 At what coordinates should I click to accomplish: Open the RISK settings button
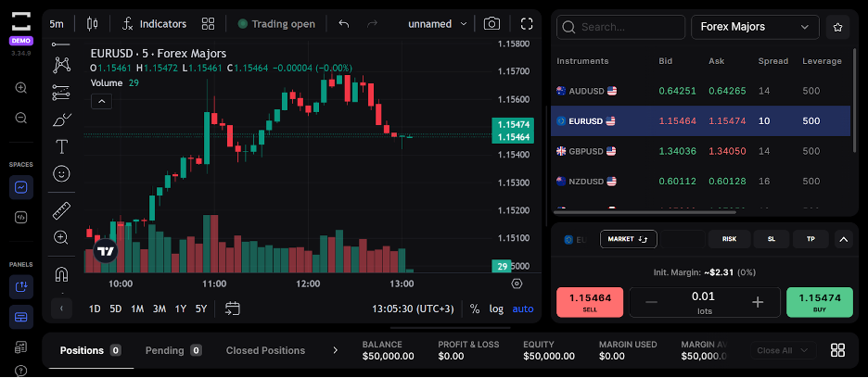[x=730, y=239]
